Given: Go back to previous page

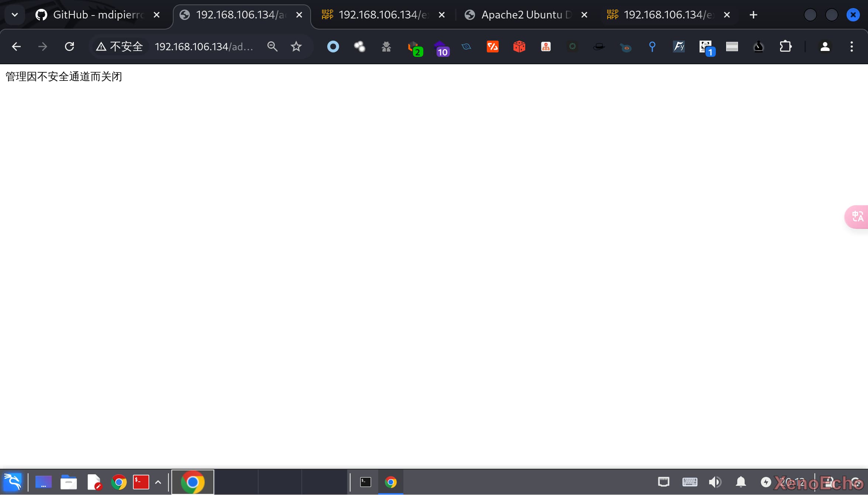Looking at the screenshot, I should click(x=16, y=47).
